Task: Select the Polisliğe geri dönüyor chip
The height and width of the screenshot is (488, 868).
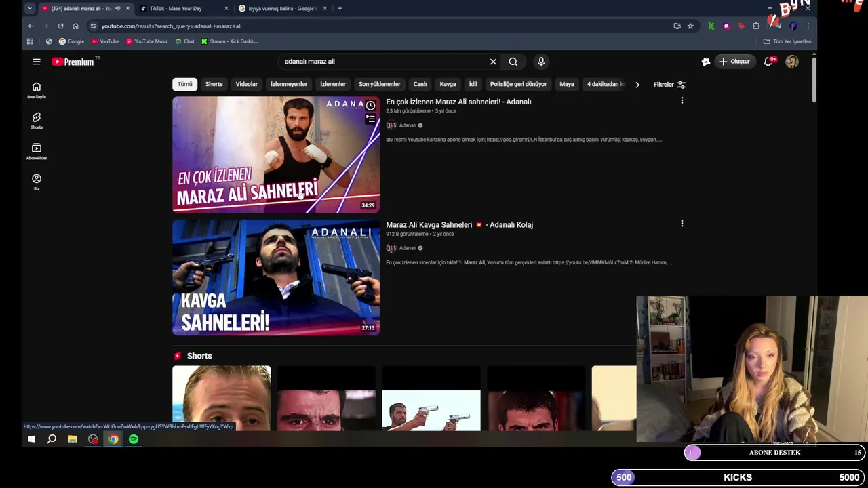Action: click(518, 84)
